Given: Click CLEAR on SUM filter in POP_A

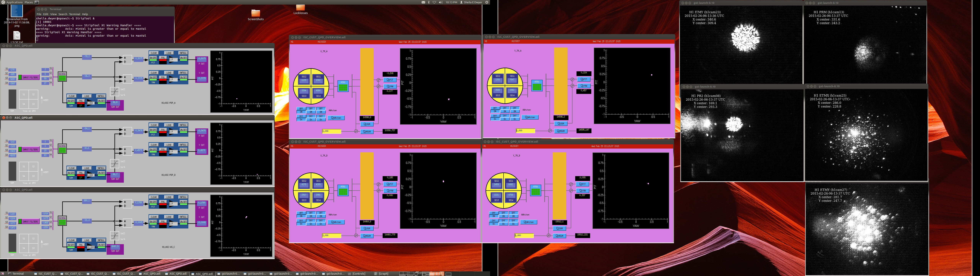Looking at the screenshot, I should click(72, 96).
